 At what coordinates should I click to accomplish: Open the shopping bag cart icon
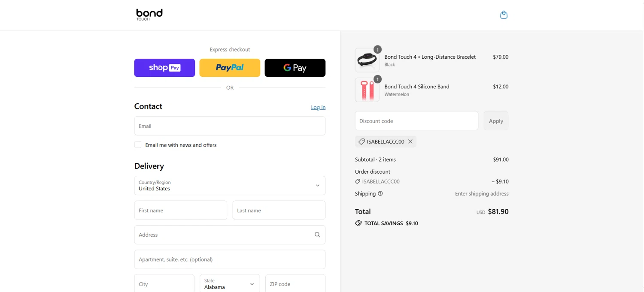coord(504,15)
